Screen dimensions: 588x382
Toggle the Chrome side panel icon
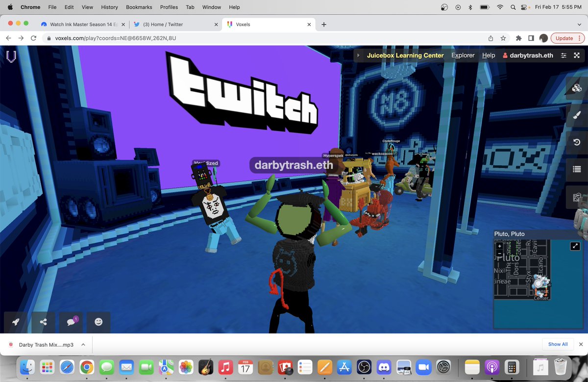[x=531, y=38]
